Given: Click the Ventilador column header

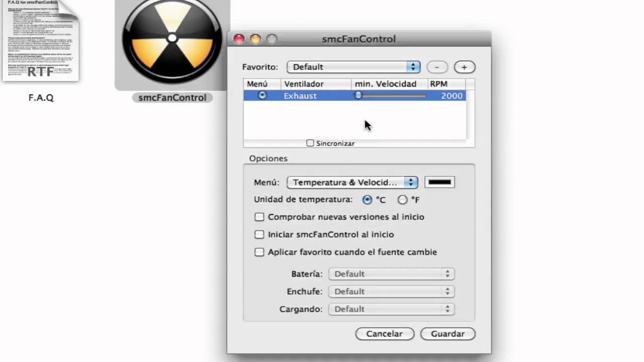Looking at the screenshot, I should (x=316, y=84).
